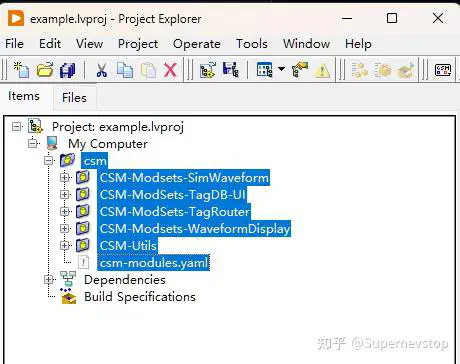Click the yellow warning triangle icon
Screen dimensions: 460x364
coord(322,70)
